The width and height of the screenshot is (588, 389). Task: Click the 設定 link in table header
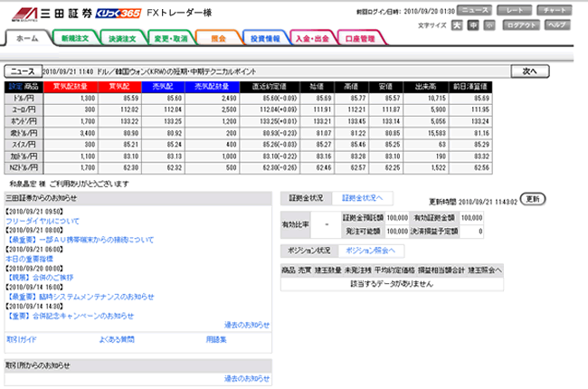coord(15,87)
